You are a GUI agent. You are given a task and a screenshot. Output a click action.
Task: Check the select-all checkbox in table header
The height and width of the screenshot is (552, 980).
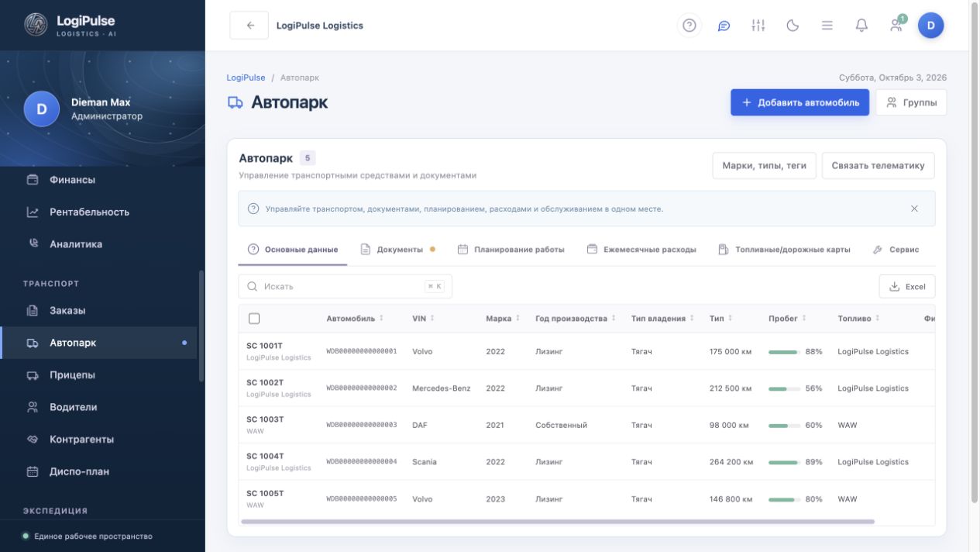254,319
